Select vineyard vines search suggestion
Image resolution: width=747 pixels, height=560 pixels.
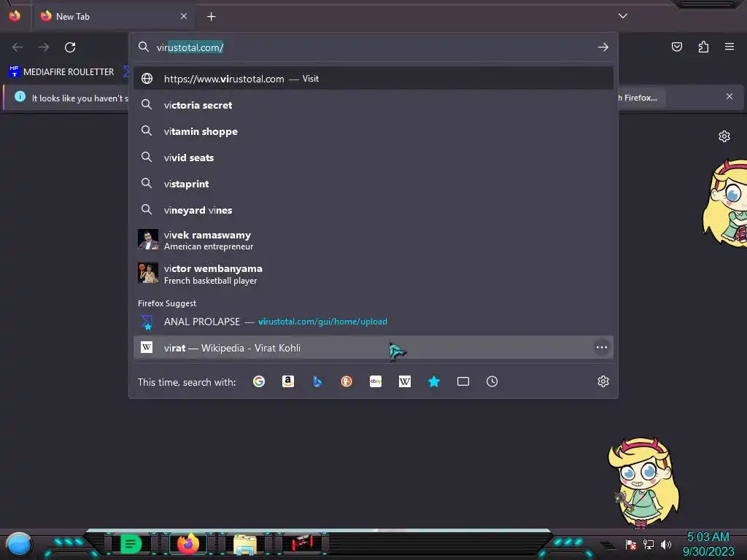tap(373, 209)
